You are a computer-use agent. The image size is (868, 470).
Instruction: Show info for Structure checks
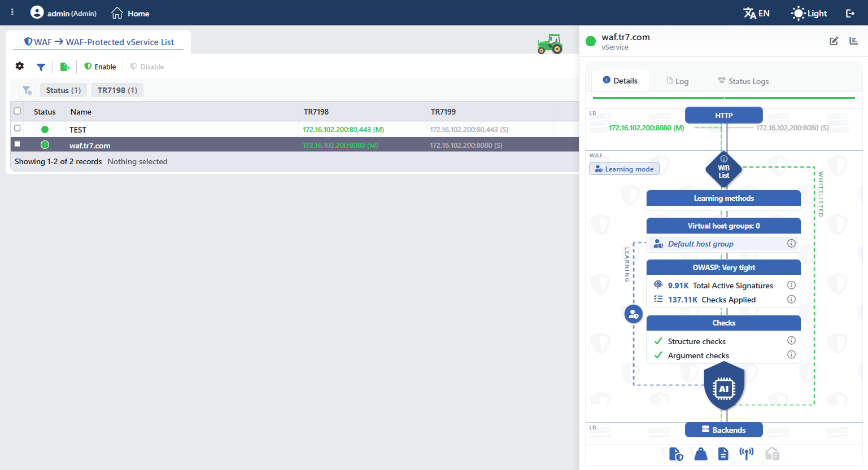(x=791, y=341)
